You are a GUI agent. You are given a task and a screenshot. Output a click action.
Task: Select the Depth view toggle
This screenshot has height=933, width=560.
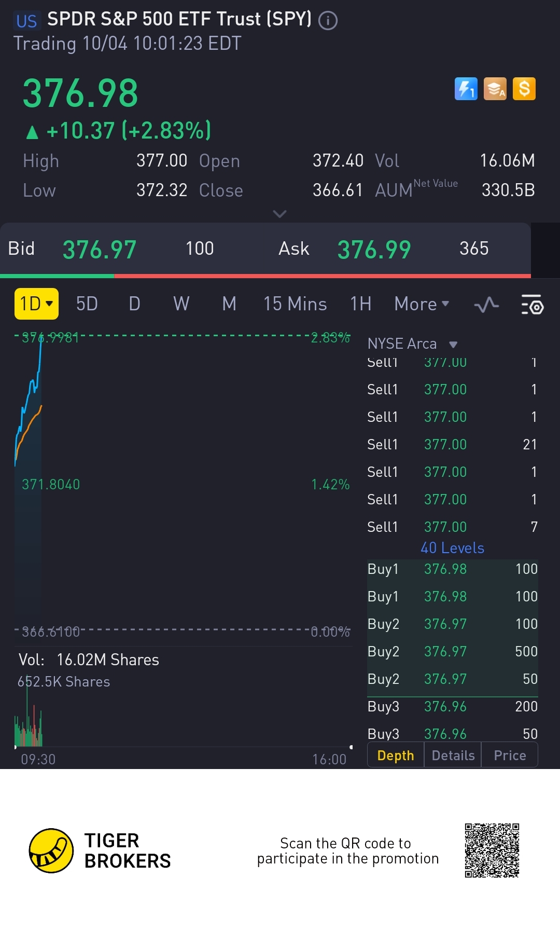(x=396, y=755)
